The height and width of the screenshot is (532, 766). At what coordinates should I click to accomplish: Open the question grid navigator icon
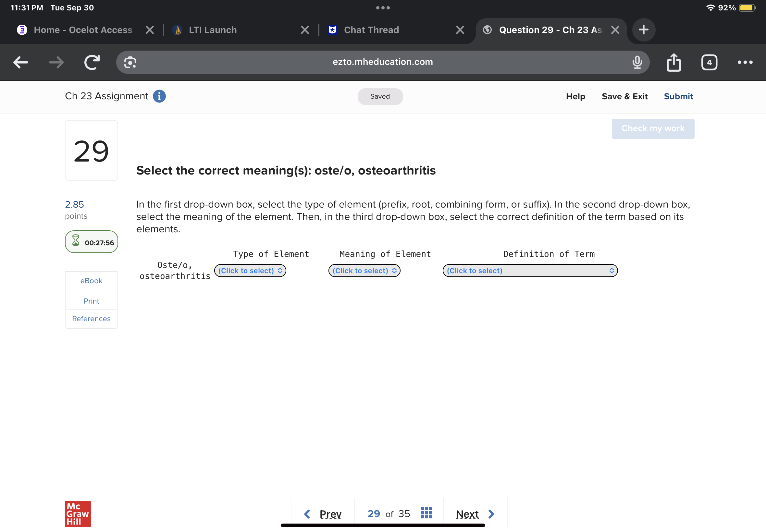coord(426,513)
